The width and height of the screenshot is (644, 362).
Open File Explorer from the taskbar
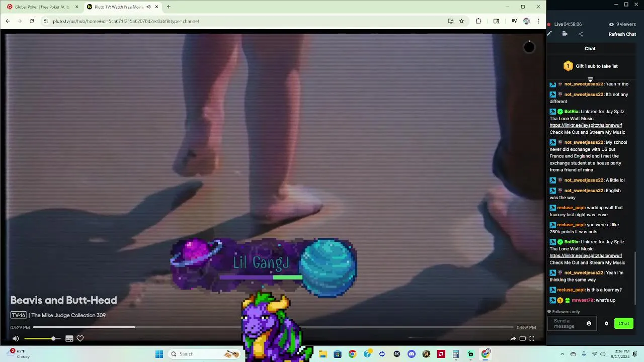pos(323,354)
